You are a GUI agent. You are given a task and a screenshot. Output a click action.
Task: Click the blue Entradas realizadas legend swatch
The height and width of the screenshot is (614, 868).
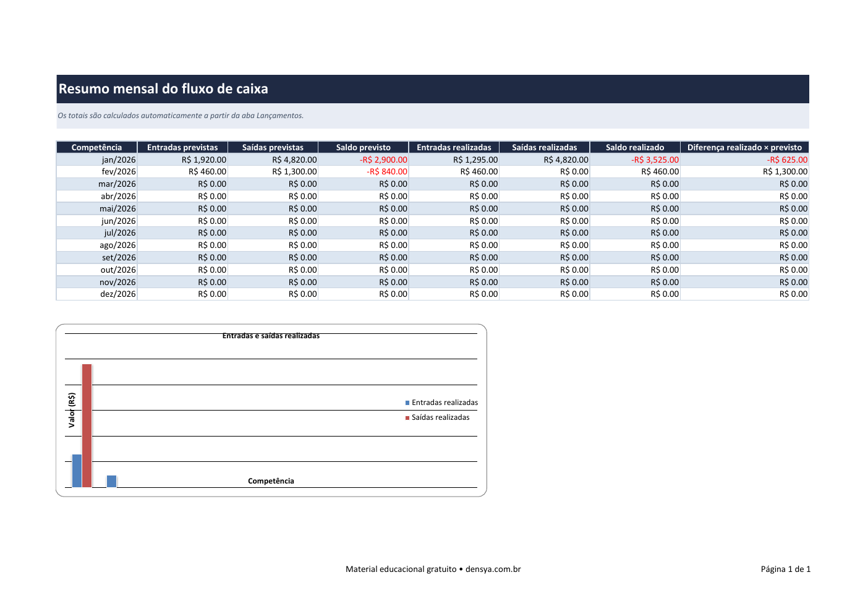point(407,403)
